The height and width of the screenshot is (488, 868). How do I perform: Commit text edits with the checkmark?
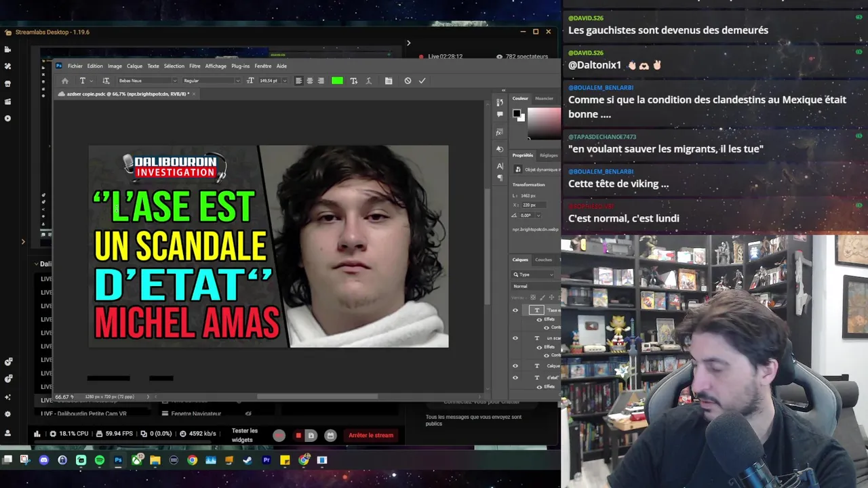coord(422,81)
